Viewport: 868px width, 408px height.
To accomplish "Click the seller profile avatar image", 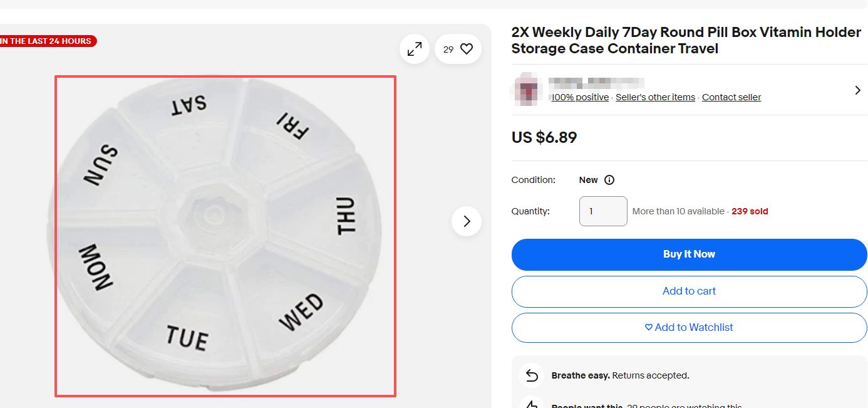I will (526, 90).
